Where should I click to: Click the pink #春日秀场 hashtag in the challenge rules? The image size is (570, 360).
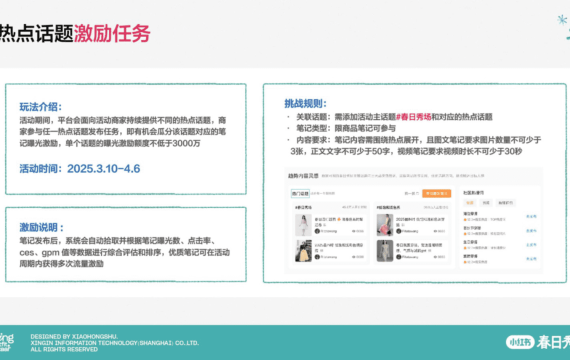tap(413, 117)
